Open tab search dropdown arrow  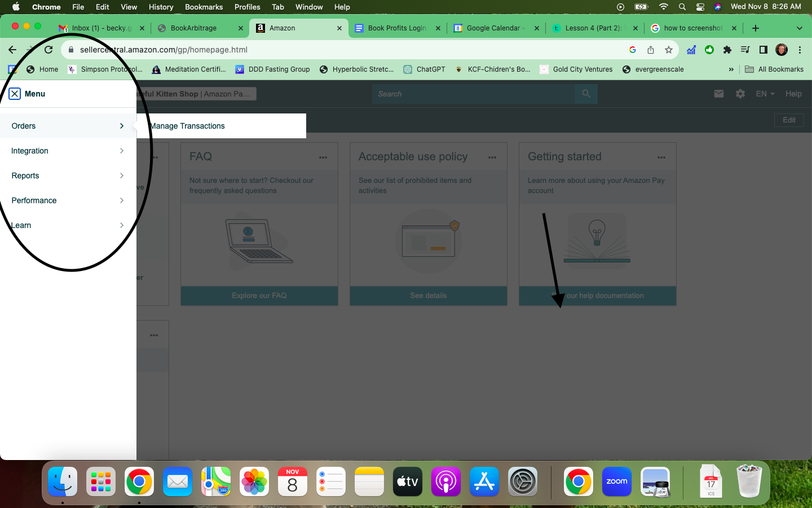(799, 28)
